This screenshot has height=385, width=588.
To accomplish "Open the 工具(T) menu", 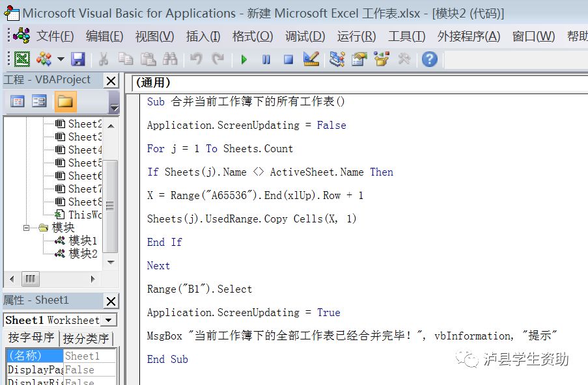I will click(x=406, y=36).
